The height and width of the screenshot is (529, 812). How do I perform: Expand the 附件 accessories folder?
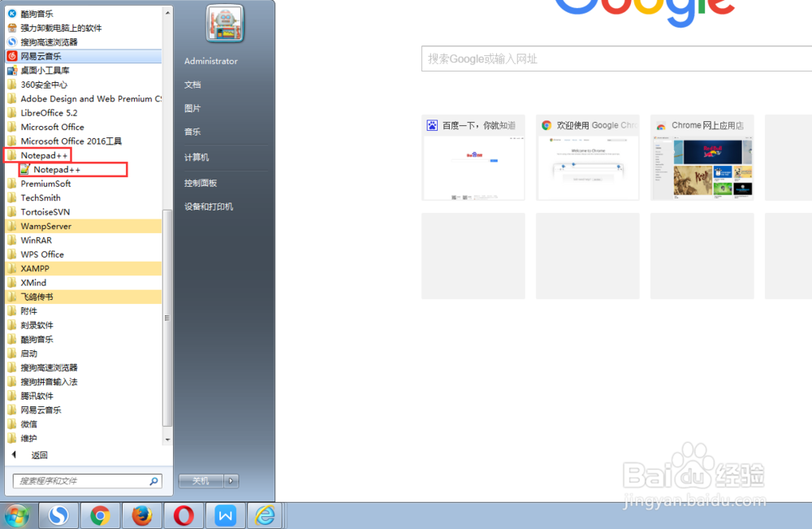coord(83,311)
